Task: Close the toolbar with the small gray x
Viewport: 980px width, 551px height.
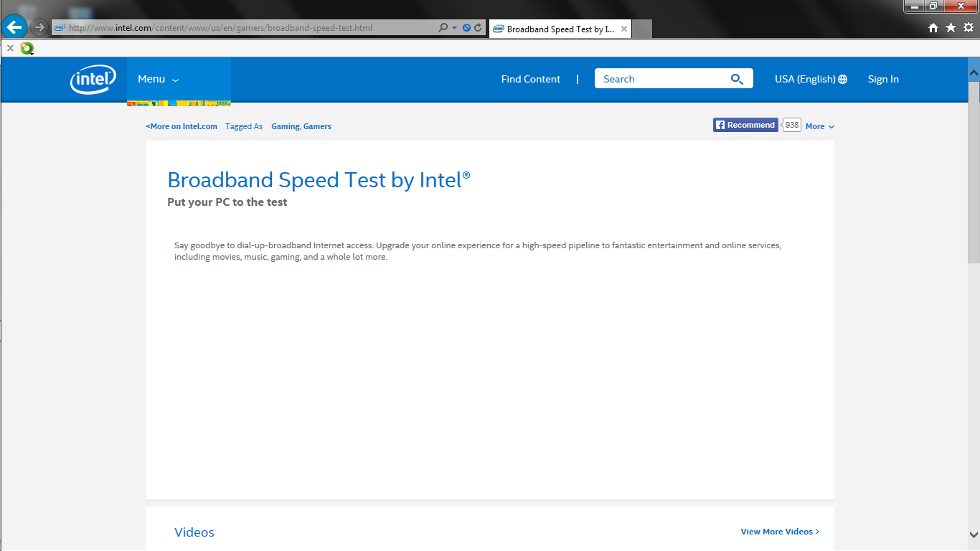Action: pos(10,48)
